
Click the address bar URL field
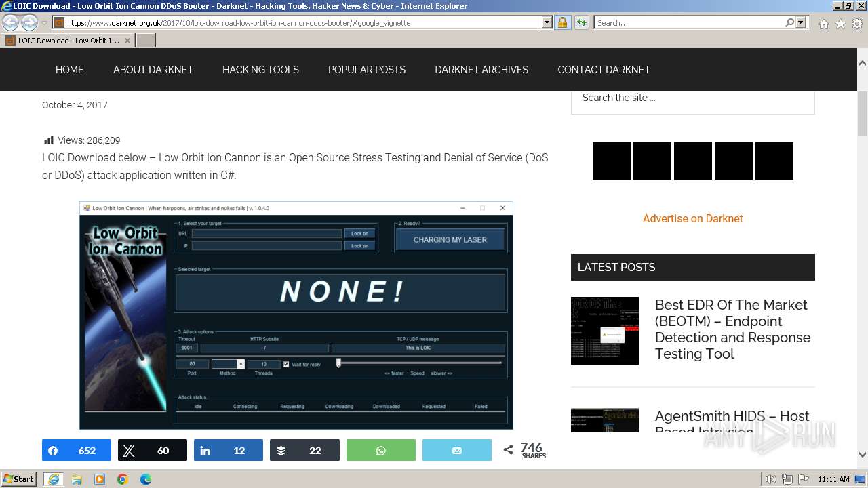pos(303,23)
